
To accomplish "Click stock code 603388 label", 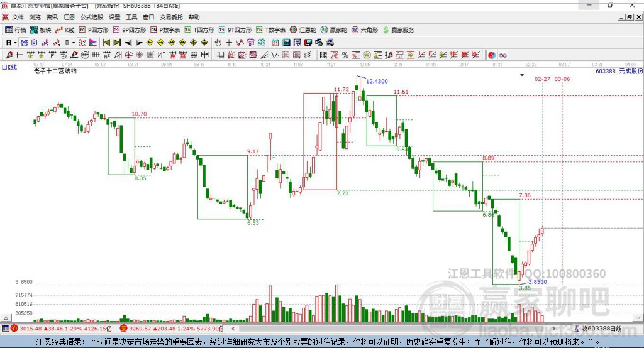I will 606,71.
